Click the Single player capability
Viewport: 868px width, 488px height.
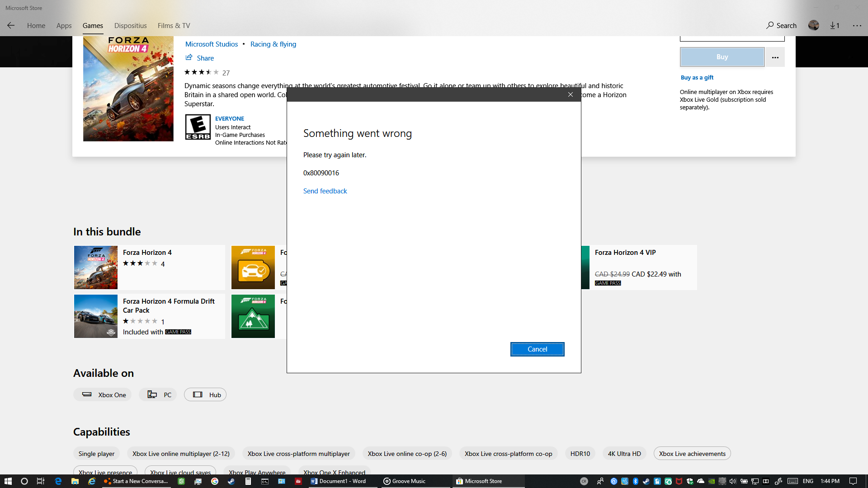click(96, 454)
